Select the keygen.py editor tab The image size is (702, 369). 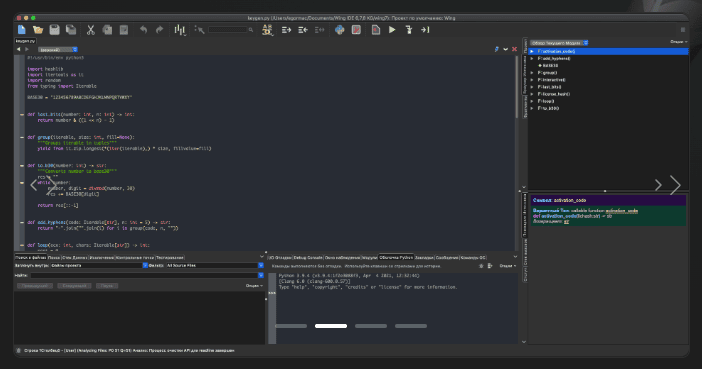coord(25,41)
